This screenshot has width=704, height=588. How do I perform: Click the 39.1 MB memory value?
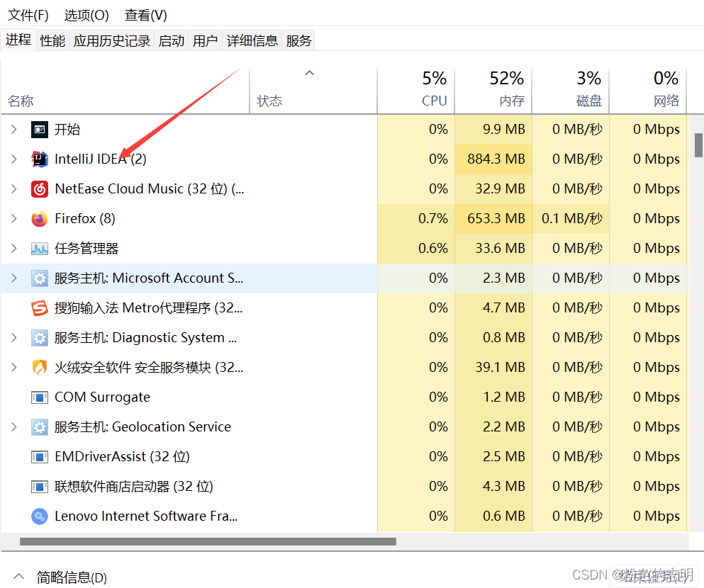tap(500, 368)
